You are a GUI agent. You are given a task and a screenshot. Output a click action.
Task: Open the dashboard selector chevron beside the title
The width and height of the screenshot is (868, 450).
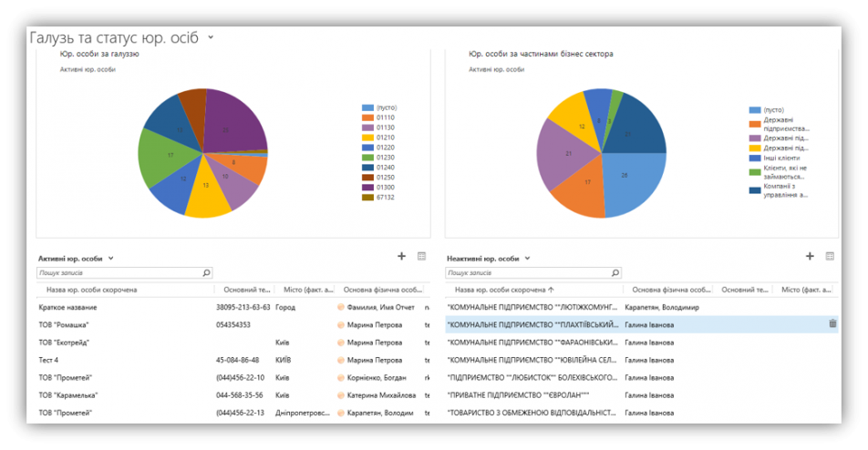[x=211, y=37]
